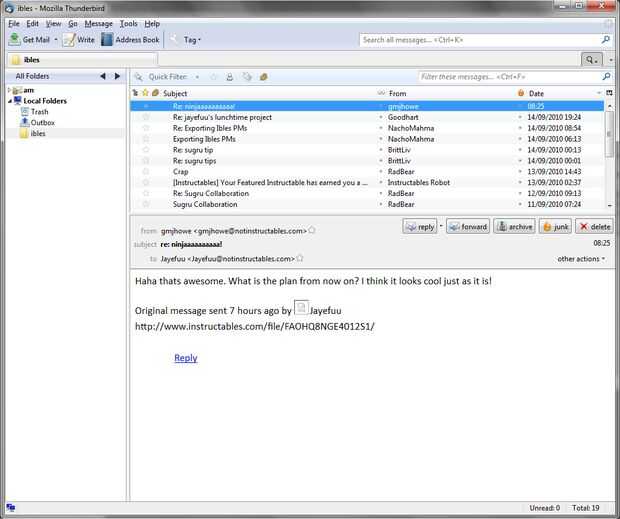
Task: Sort by junk status column icon
Action: coord(521,93)
